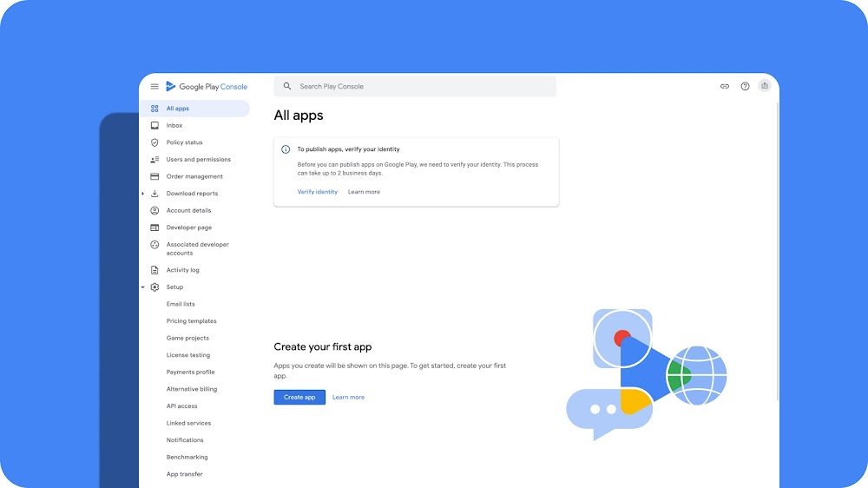Click the Inbox icon in sidebar
The image size is (868, 488).
tap(155, 126)
